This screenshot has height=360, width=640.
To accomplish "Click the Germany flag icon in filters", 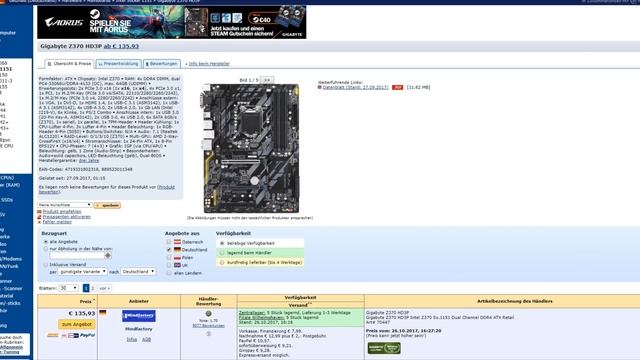I will (x=177, y=250).
